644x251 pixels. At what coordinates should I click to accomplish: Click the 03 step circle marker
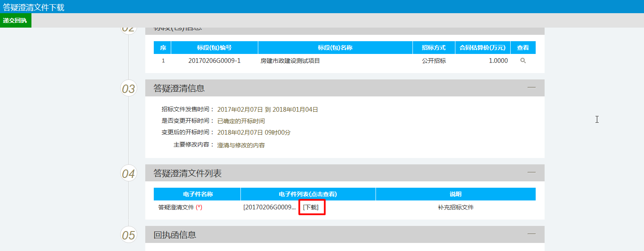pyautogui.click(x=129, y=89)
